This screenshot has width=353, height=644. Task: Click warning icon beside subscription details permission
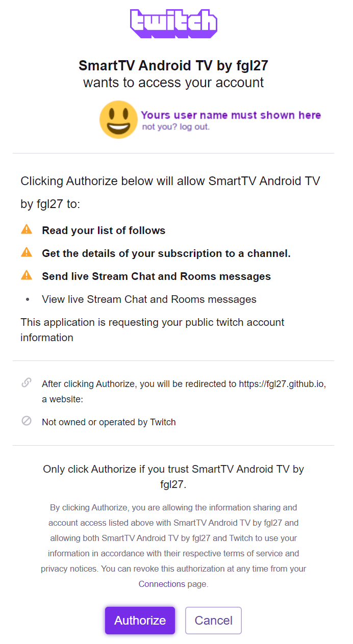pyautogui.click(x=27, y=252)
